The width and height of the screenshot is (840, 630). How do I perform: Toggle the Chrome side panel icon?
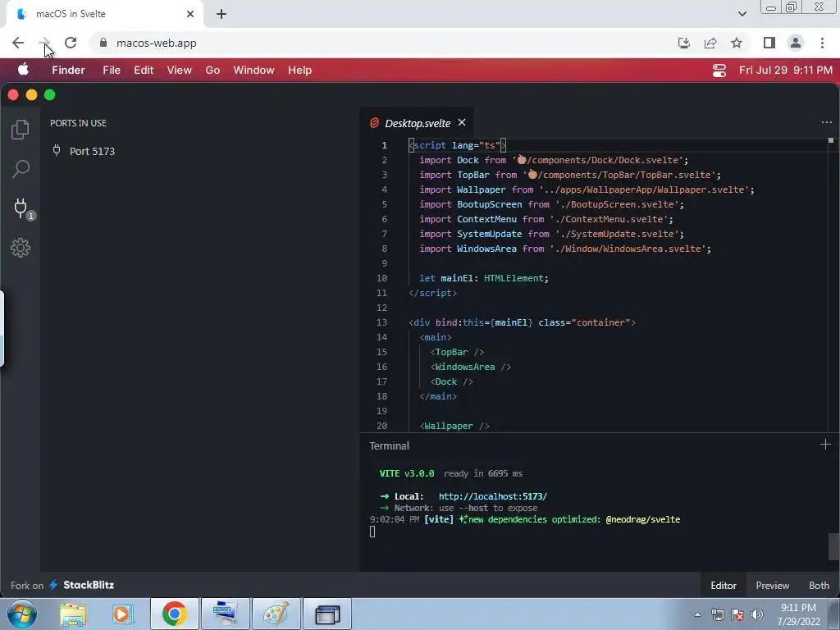(769, 43)
